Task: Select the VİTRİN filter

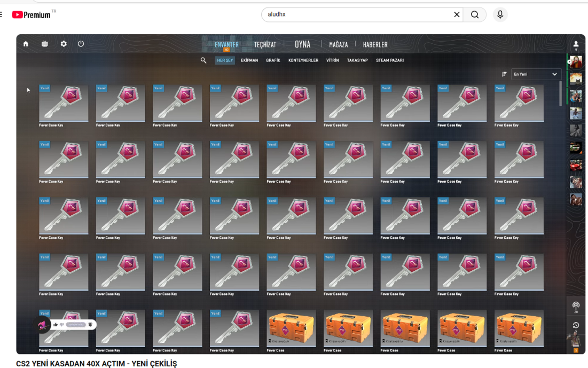Action: (333, 60)
